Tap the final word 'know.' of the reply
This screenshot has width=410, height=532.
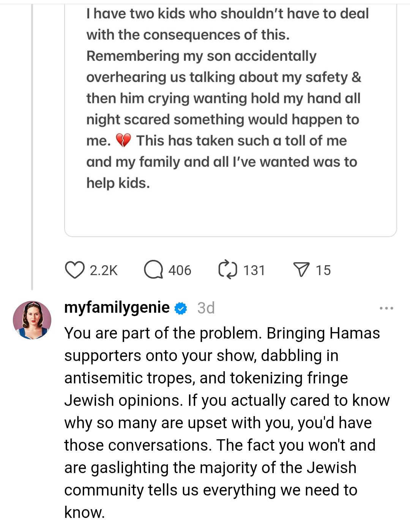[x=84, y=512]
